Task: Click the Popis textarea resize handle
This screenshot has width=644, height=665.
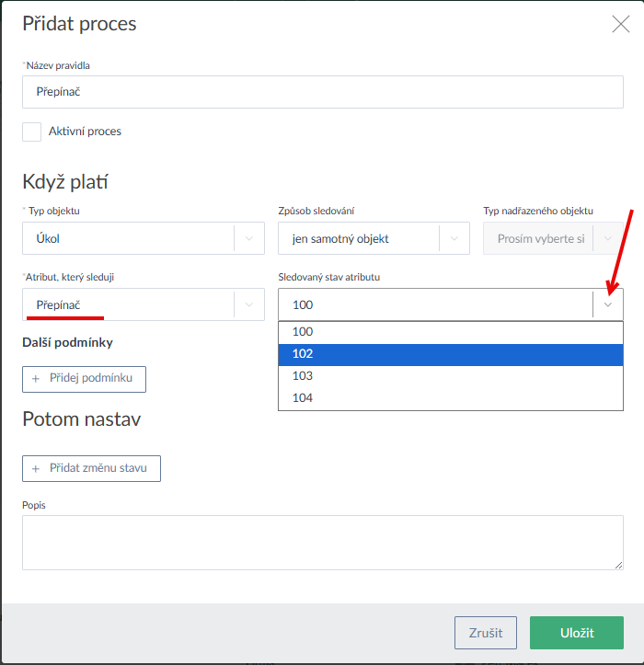Action: (x=618, y=565)
